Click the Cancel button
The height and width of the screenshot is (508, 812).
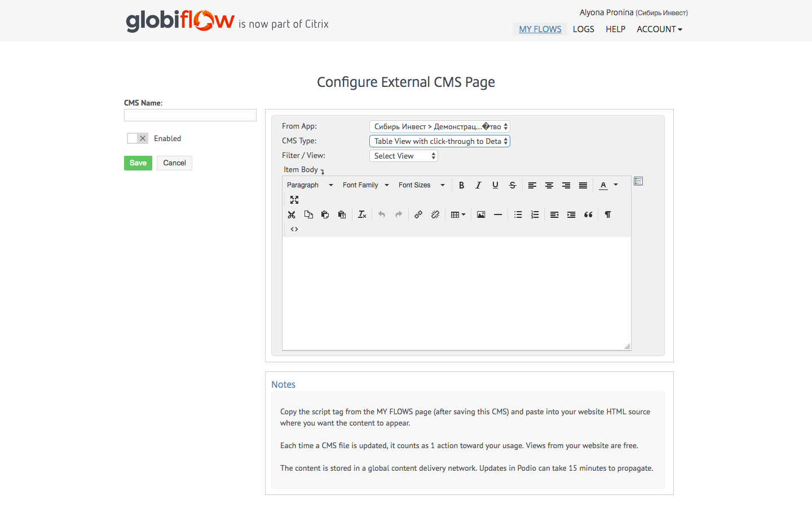click(x=174, y=163)
